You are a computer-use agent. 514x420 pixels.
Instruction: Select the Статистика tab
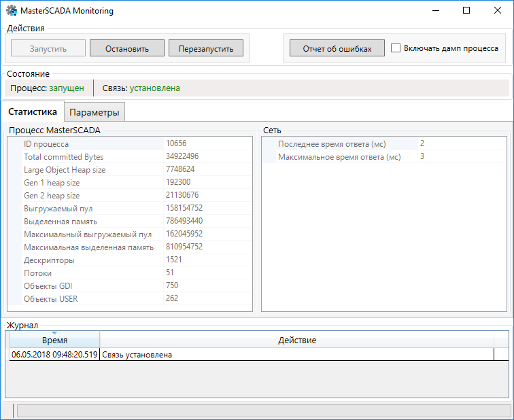(33, 111)
